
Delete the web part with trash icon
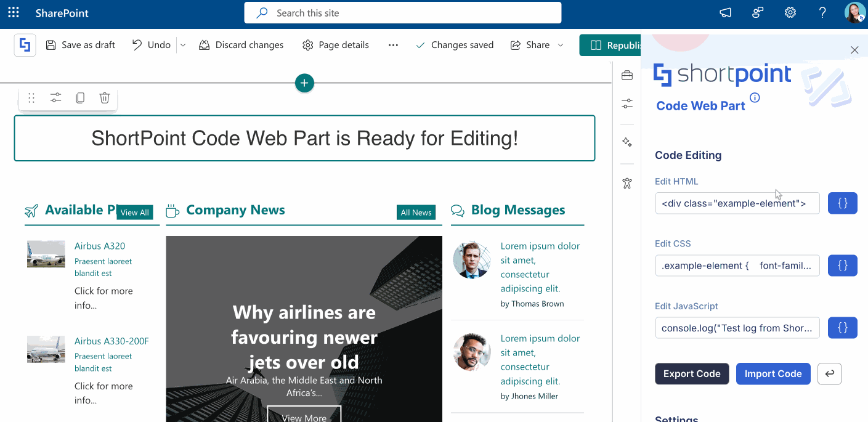point(105,98)
